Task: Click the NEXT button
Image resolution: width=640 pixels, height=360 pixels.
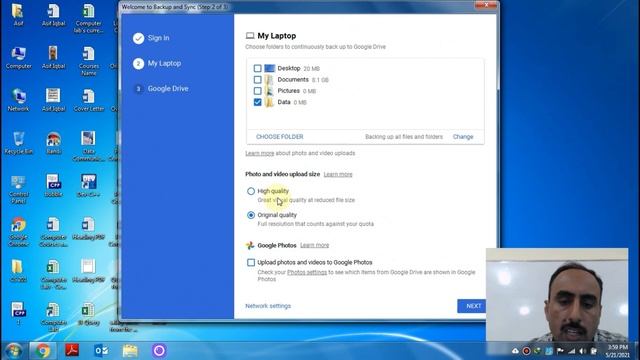Action: click(473, 306)
